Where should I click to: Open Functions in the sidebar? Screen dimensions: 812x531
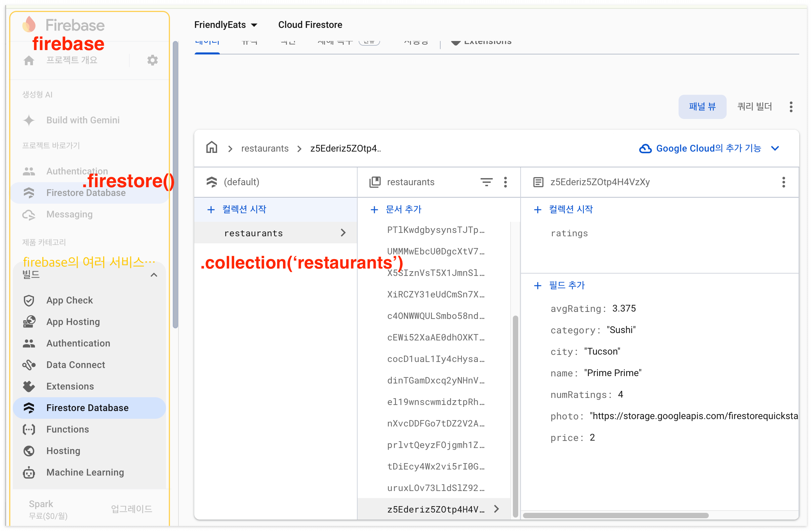tap(68, 429)
